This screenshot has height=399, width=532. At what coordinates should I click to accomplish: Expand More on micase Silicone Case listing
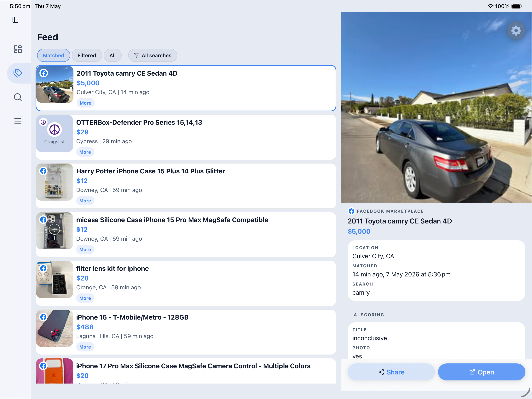[85, 249]
